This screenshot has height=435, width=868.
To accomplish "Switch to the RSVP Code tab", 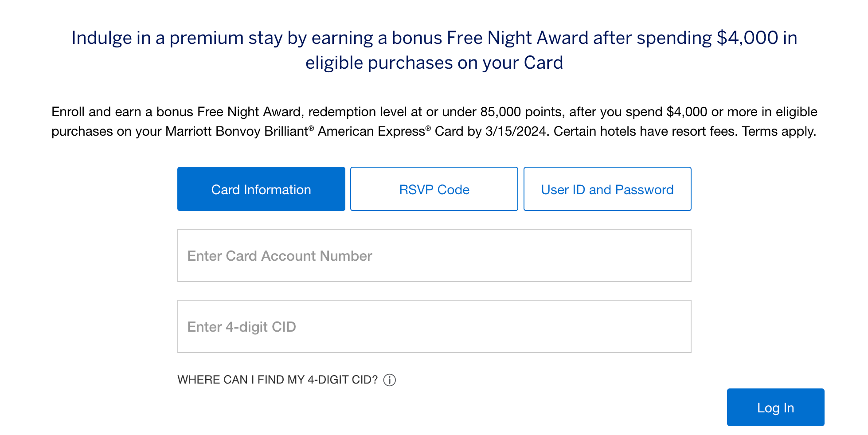I will [434, 189].
